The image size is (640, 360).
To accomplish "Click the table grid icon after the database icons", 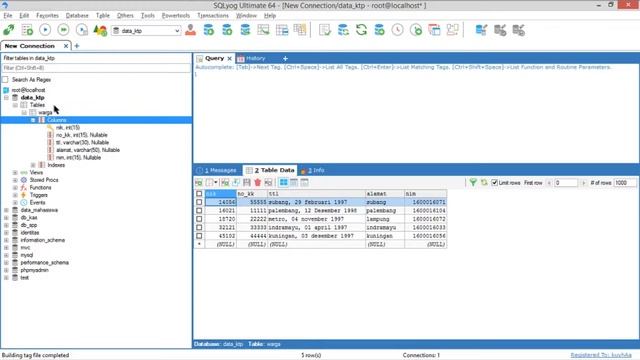I will (263, 30).
